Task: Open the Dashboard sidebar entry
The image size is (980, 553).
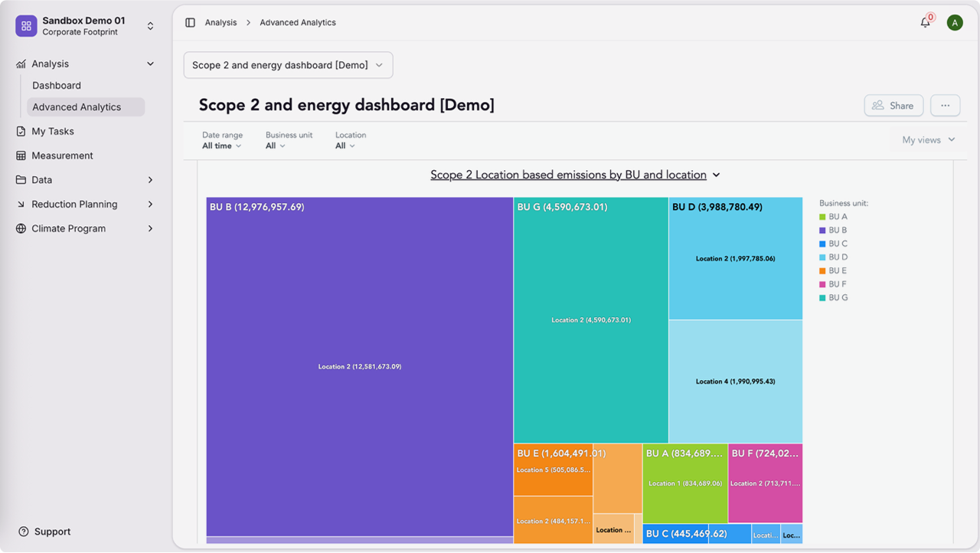Action: 56,85
